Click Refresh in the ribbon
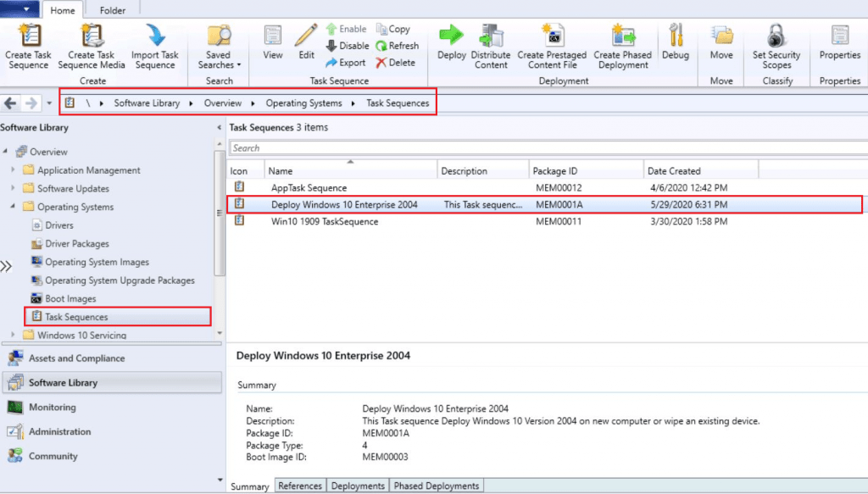 [397, 46]
